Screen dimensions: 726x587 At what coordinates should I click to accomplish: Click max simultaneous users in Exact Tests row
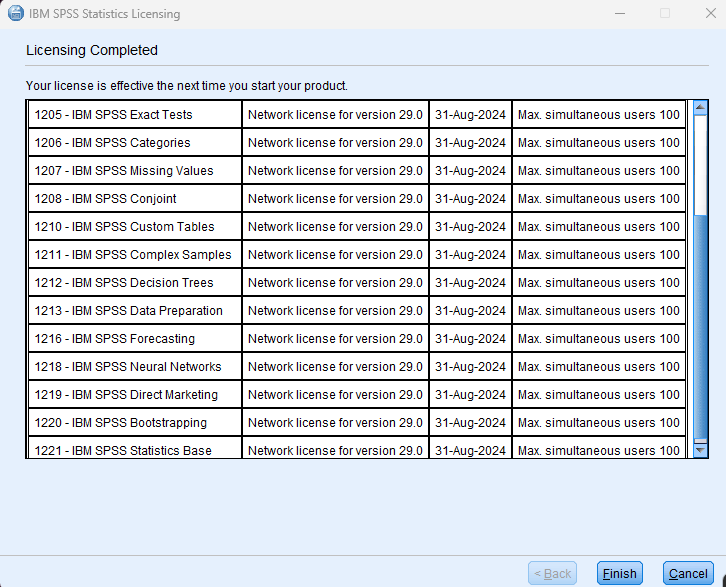point(599,114)
